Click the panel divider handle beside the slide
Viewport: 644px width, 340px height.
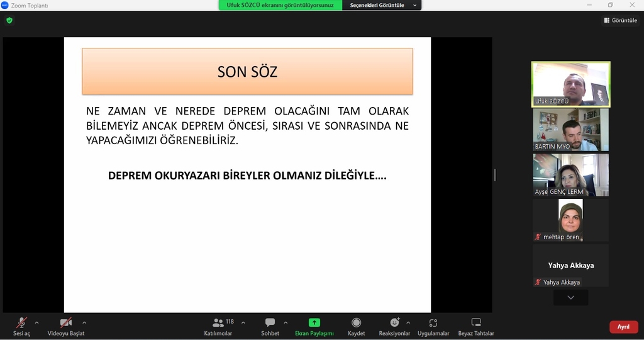[495, 175]
